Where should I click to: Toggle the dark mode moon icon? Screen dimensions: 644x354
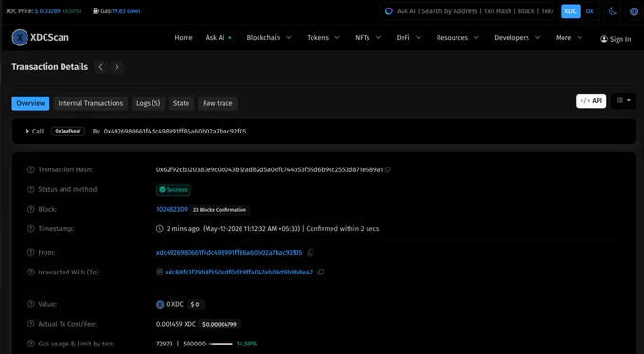(x=613, y=11)
